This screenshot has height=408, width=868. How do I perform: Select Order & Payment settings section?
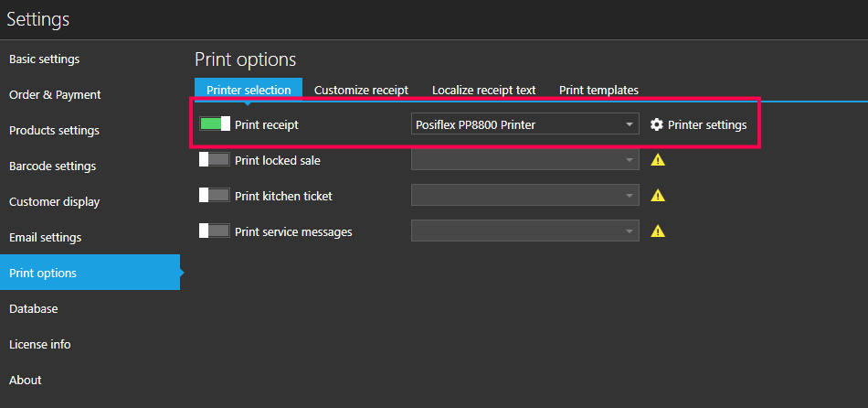pyautogui.click(x=55, y=95)
